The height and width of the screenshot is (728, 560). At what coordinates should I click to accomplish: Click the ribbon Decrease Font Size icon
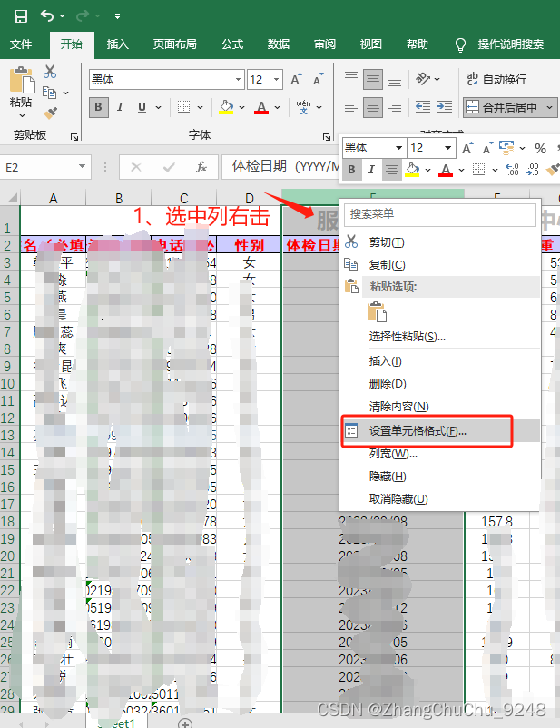click(x=318, y=79)
